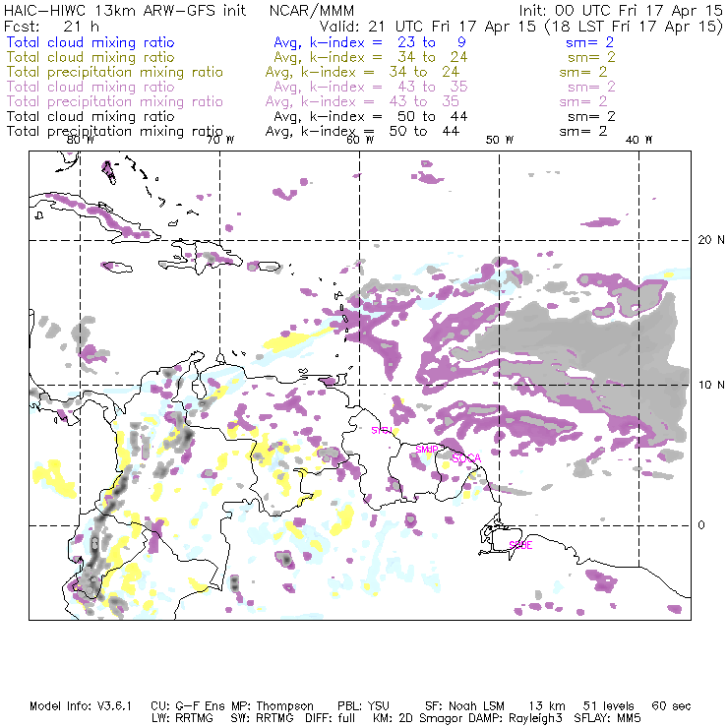728x728 pixels.
Task: Click the SOCA station marker on map
Action: (466, 458)
